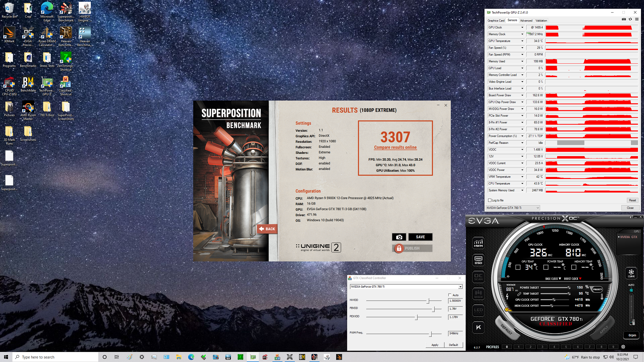The height and width of the screenshot is (362, 644).
Task: Click the thermometer icon beside temp target
Action: (602, 296)
